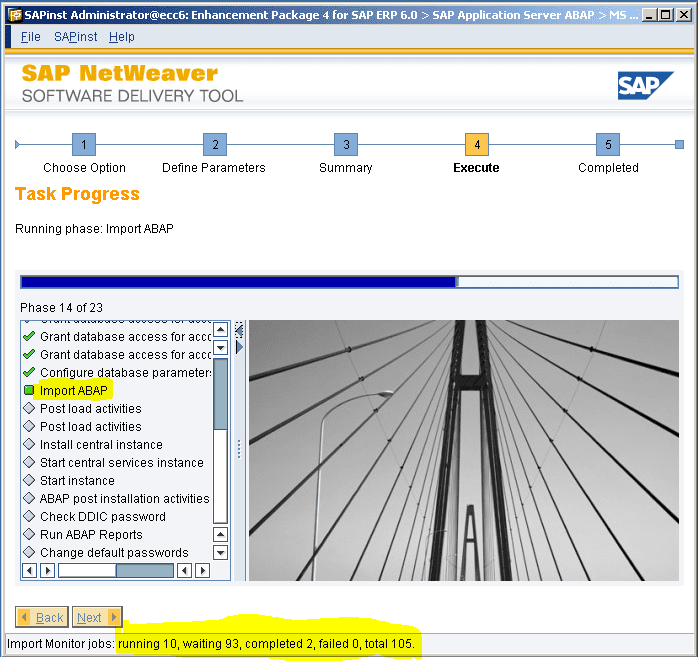Click the splitter handle between list and image
Screen dimensions: 698x662
pyautogui.click(x=239, y=449)
